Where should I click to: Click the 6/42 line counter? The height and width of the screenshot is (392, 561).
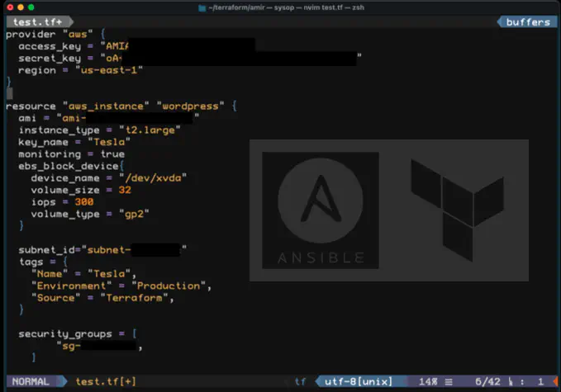click(487, 381)
